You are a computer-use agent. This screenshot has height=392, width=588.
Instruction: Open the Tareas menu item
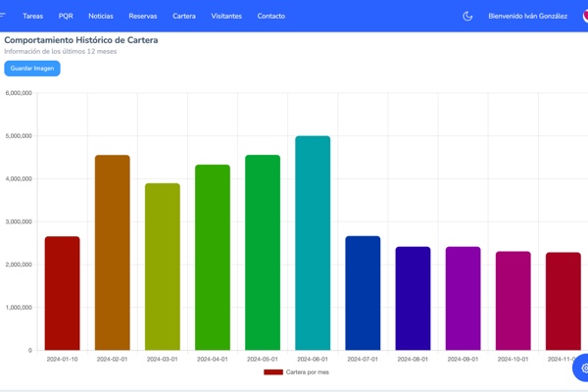(32, 16)
